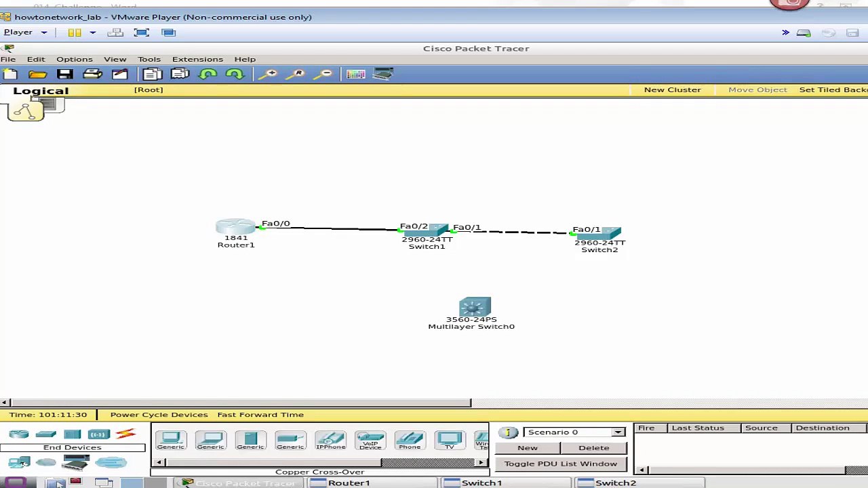
Task: Choose the Connections lightning bolt category
Action: point(125,434)
